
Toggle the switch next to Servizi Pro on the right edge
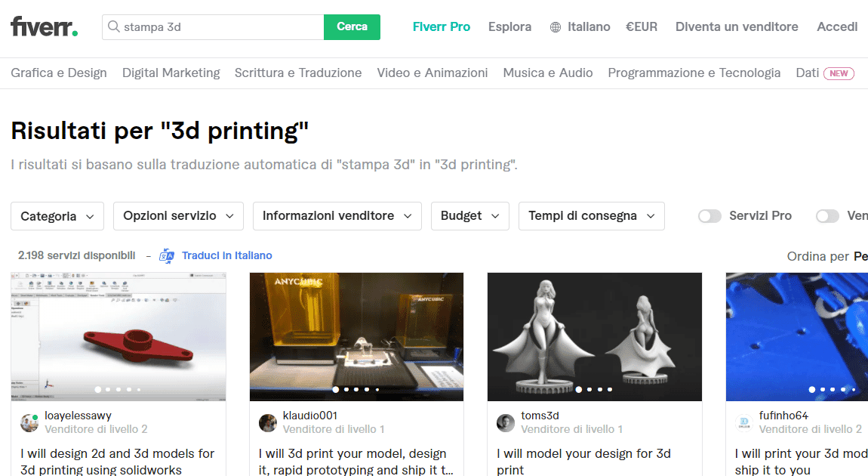click(827, 216)
